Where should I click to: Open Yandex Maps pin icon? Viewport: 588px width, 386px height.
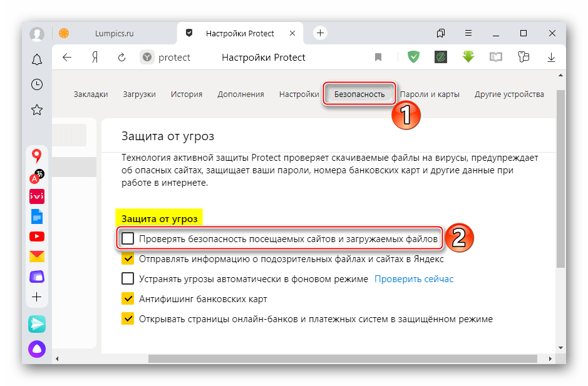(x=36, y=156)
